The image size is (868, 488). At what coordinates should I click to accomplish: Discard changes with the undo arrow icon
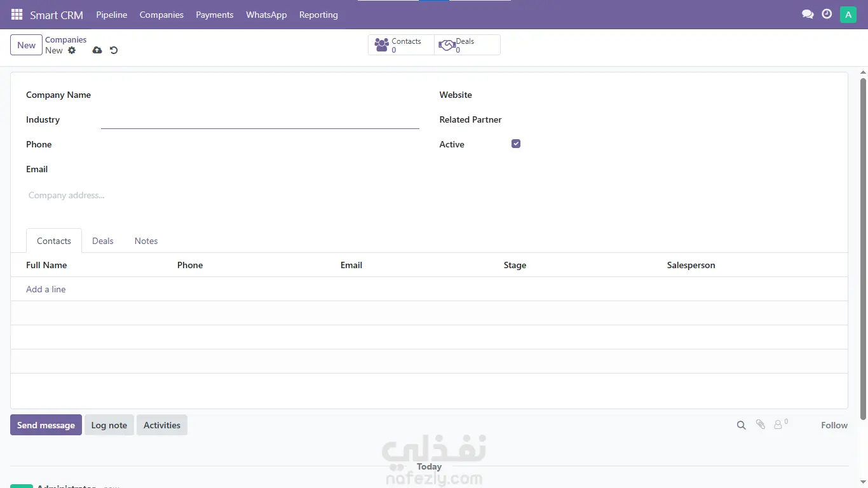114,50
